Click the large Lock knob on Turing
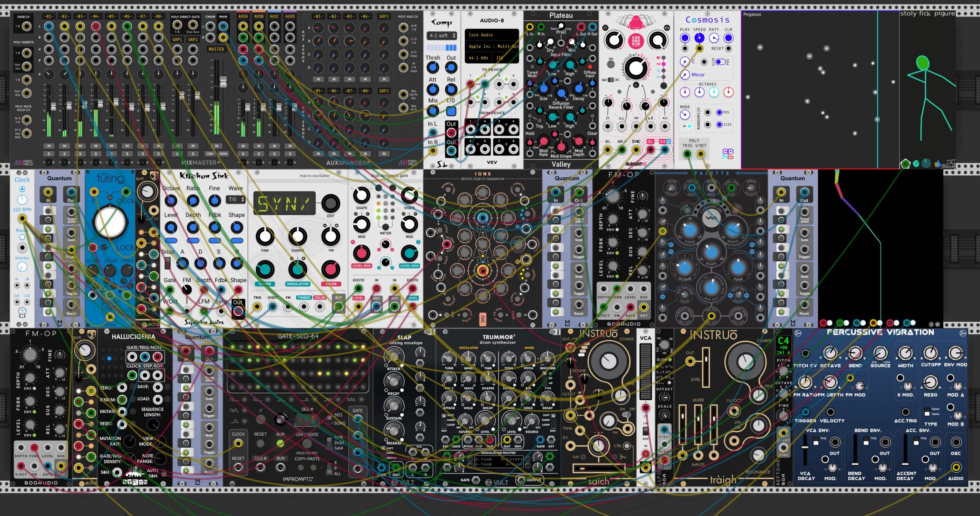The width and height of the screenshot is (980, 516). [111, 223]
